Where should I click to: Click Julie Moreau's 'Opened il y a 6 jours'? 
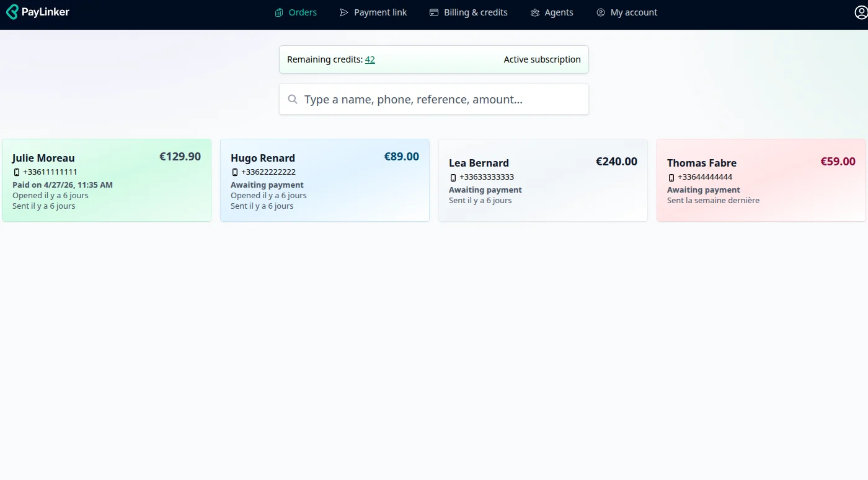(50, 196)
